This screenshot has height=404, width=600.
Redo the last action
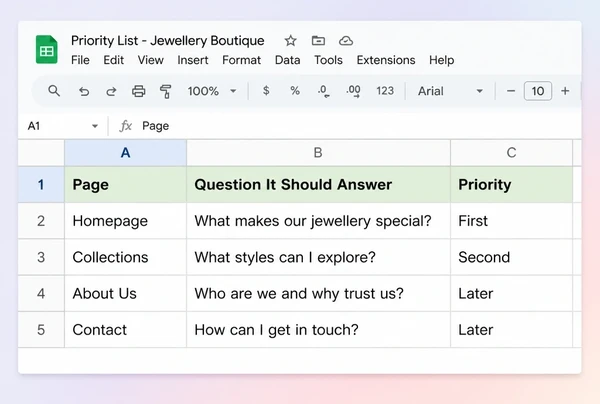[x=111, y=91]
